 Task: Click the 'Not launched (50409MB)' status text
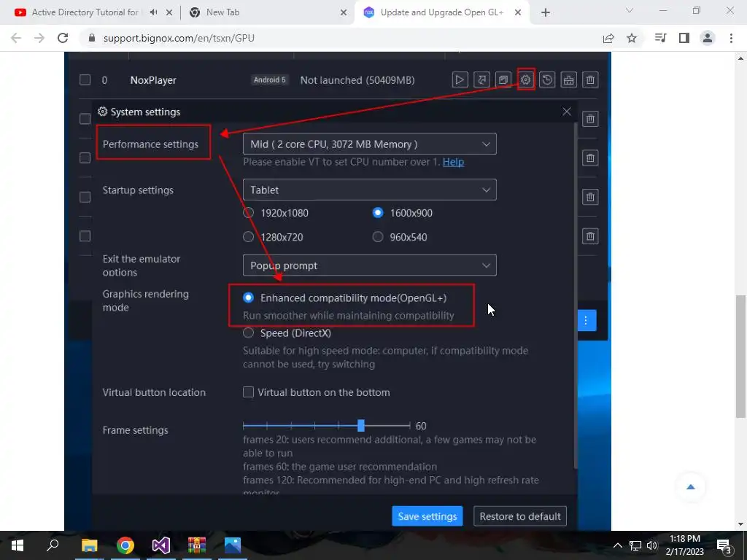coord(357,80)
